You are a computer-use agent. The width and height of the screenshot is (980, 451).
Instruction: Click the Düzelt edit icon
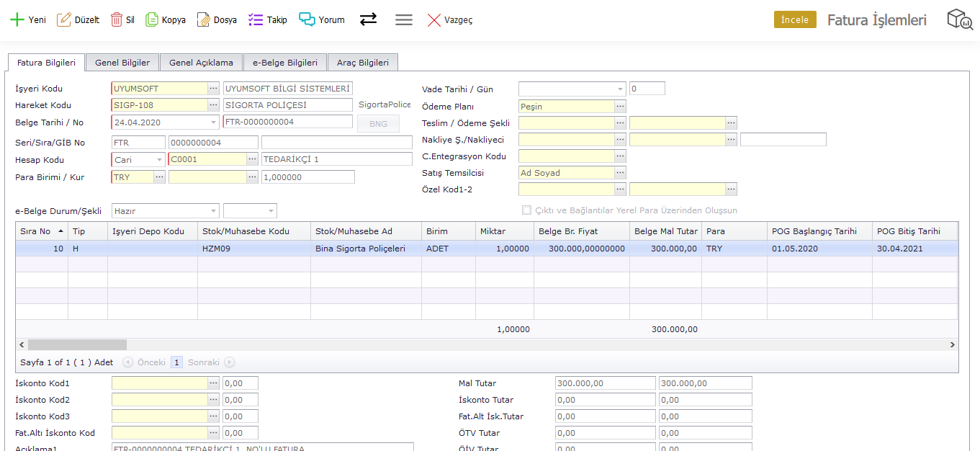tap(64, 19)
